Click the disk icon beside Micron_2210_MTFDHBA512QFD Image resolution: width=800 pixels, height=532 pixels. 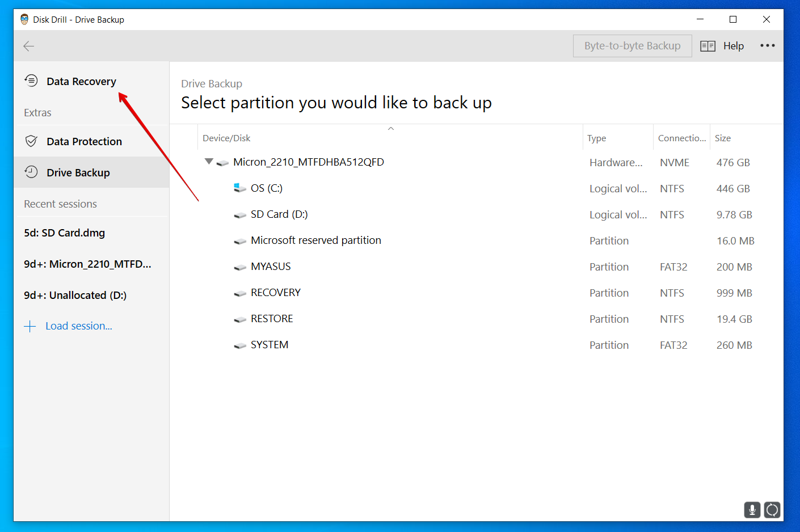coord(222,163)
